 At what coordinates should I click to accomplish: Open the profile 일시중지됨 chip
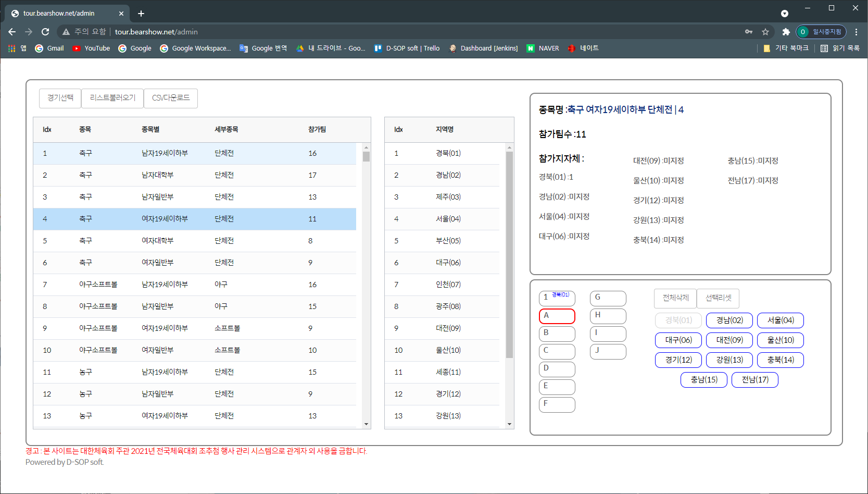[821, 32]
